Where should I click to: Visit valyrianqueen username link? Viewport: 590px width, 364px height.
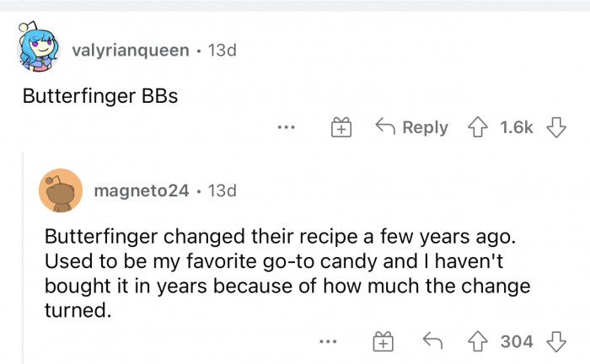(x=131, y=51)
